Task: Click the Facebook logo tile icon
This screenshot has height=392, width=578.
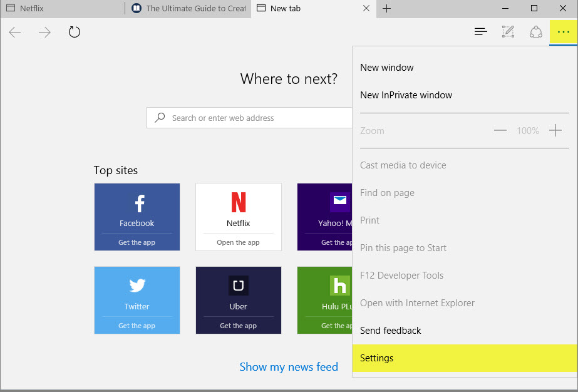Action: tap(140, 203)
